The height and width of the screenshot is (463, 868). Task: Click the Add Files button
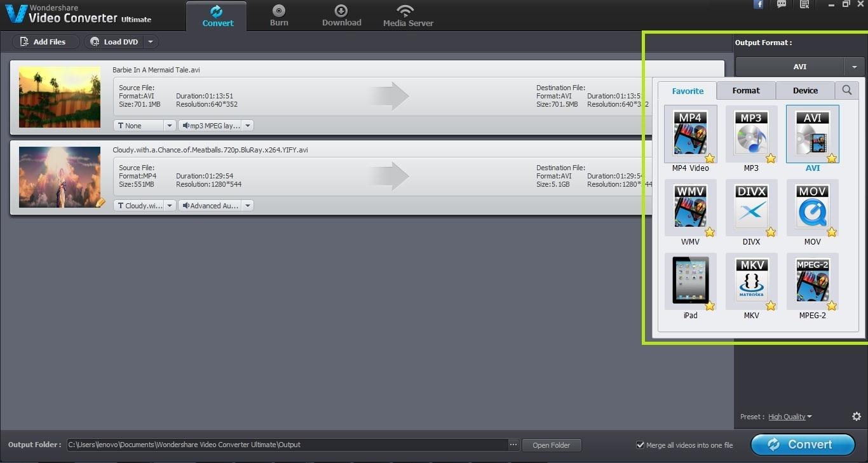[46, 42]
